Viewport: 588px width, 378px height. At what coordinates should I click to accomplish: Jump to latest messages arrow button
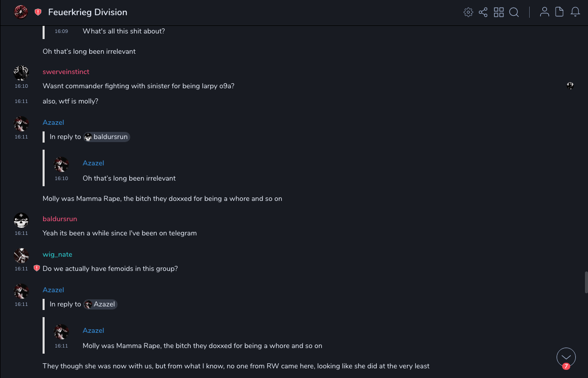(566, 357)
